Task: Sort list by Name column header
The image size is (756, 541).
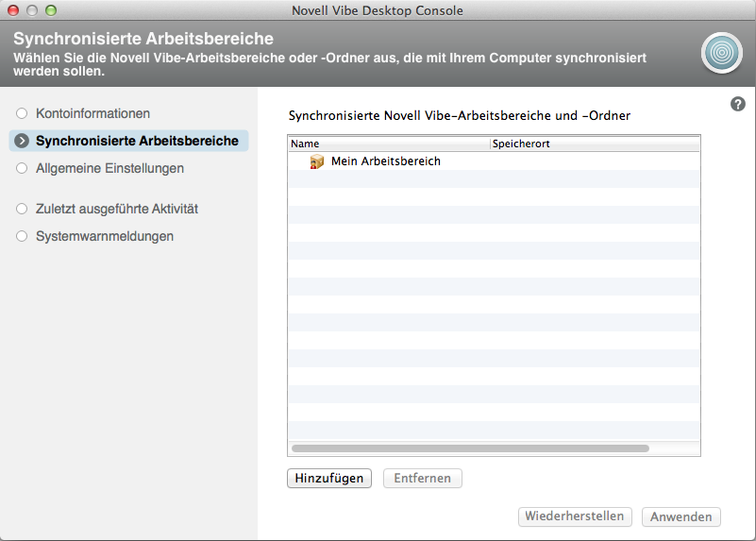Action: [387, 144]
